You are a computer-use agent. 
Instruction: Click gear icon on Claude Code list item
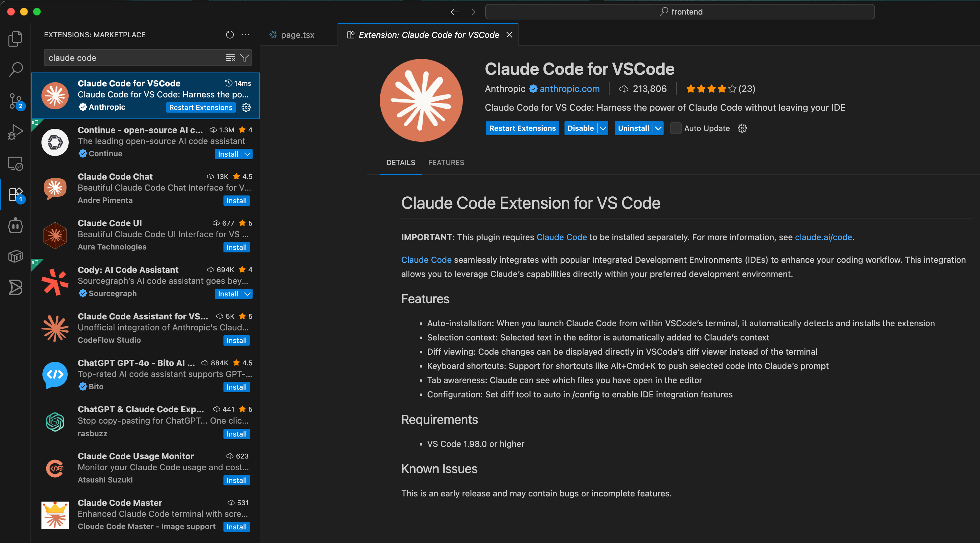click(x=246, y=108)
